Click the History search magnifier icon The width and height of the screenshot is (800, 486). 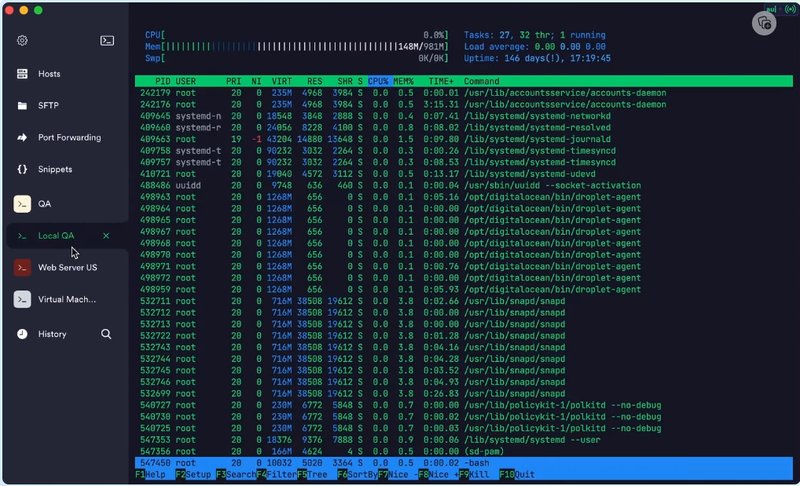106,334
